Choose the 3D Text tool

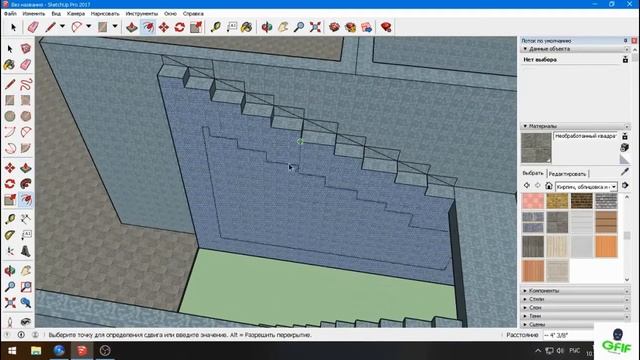click(26, 251)
